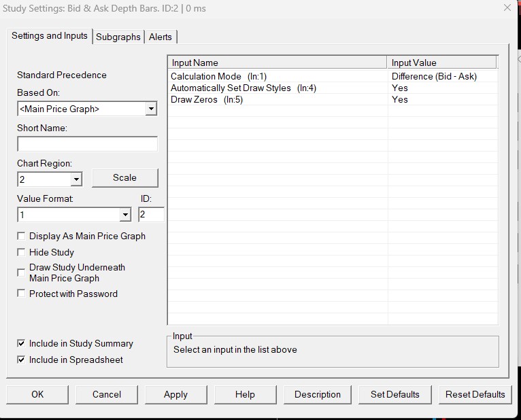Enable Draw Study Underneath Main Price Graph
Viewport: 521px width, 420px height.
pyautogui.click(x=22, y=273)
